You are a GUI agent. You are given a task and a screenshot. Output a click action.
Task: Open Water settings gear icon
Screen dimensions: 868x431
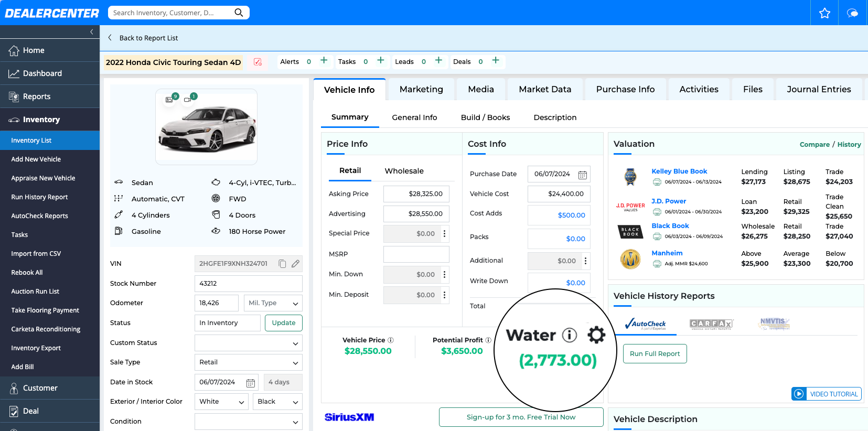pyautogui.click(x=596, y=335)
